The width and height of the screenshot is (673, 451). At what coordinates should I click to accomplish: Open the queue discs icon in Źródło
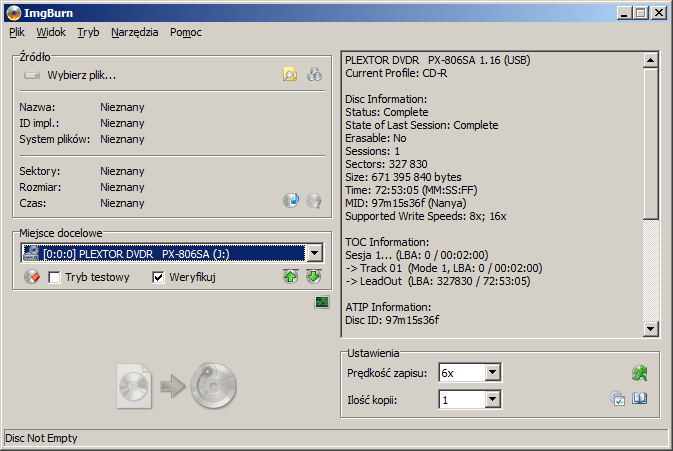(x=315, y=75)
